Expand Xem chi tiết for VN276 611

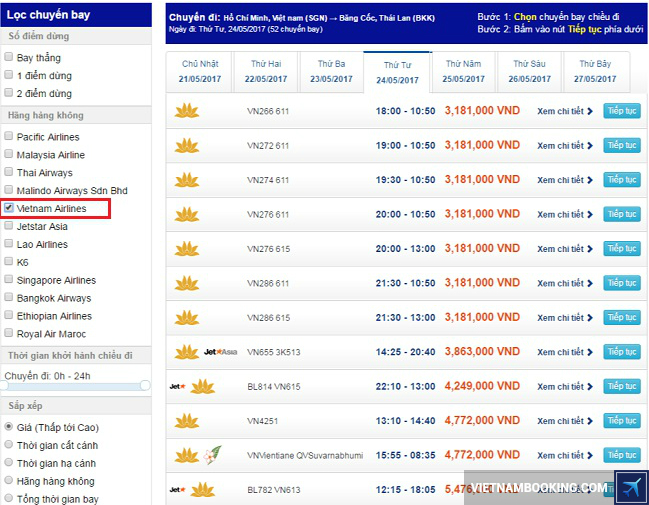[565, 214]
